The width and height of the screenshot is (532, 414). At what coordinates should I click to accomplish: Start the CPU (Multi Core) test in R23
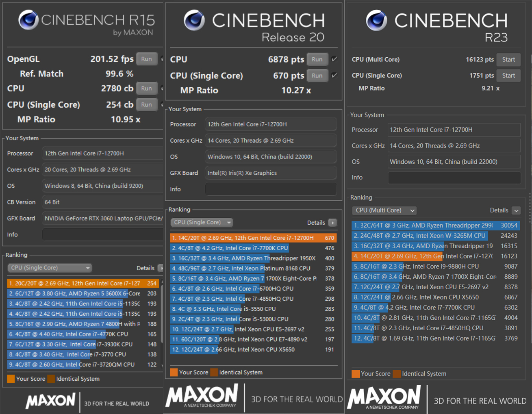[x=508, y=60]
